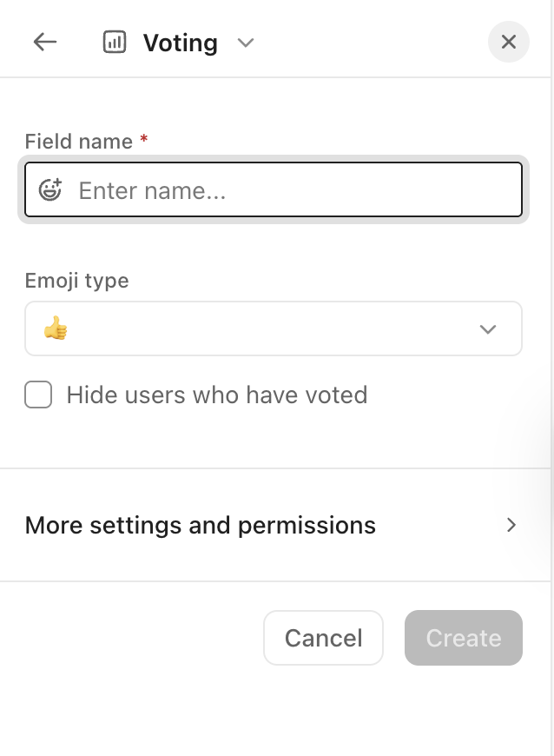The height and width of the screenshot is (756, 554).
Task: Navigate back with the left arrow icon
Action: coord(44,42)
